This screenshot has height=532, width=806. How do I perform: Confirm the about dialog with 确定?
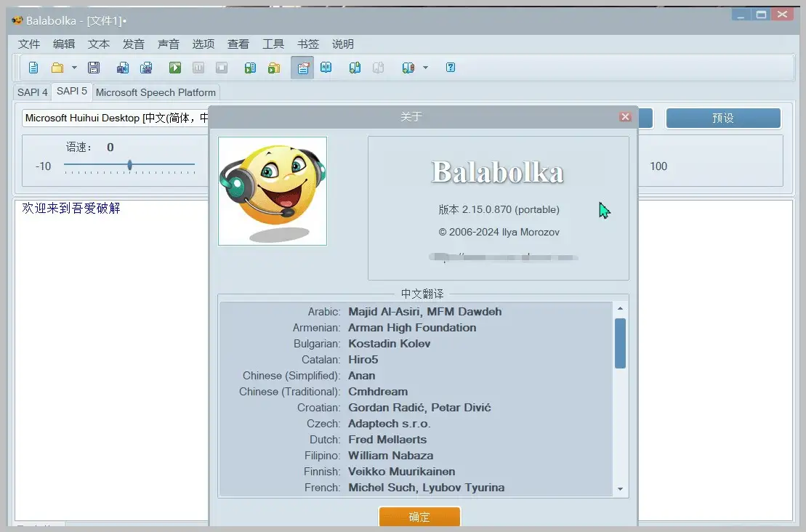point(419,517)
